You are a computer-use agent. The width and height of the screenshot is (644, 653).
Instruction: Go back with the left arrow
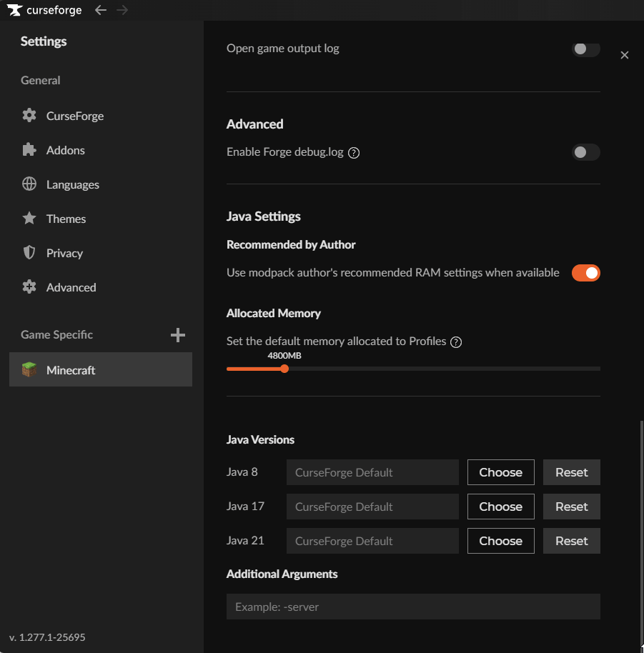tap(100, 9)
